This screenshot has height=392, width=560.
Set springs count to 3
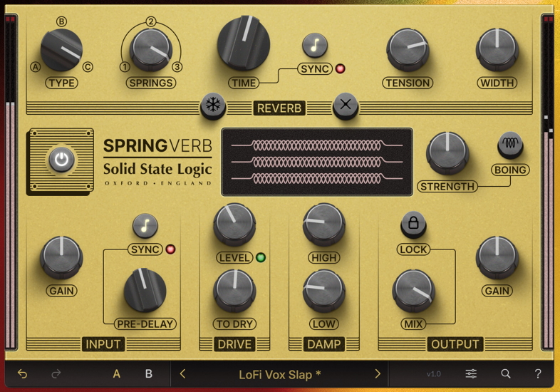[177, 67]
